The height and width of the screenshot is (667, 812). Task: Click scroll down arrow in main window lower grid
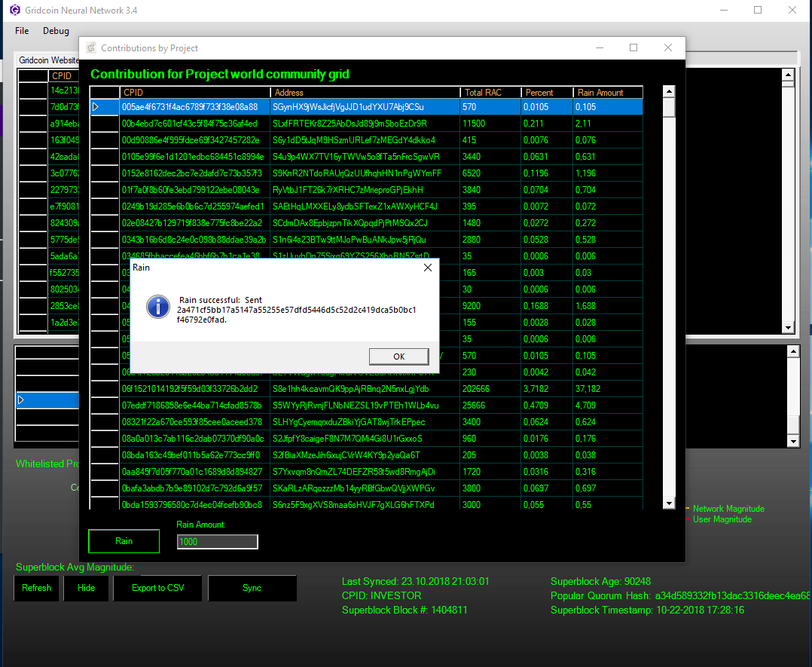pyautogui.click(x=793, y=441)
